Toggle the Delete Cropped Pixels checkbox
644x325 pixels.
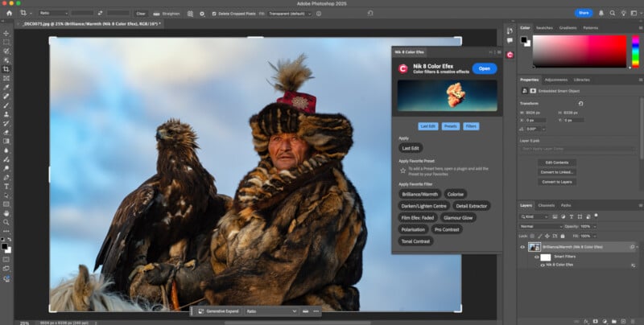[214, 14]
